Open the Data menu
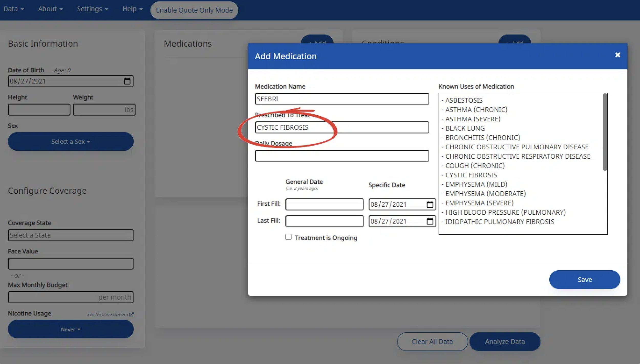 pyautogui.click(x=14, y=9)
